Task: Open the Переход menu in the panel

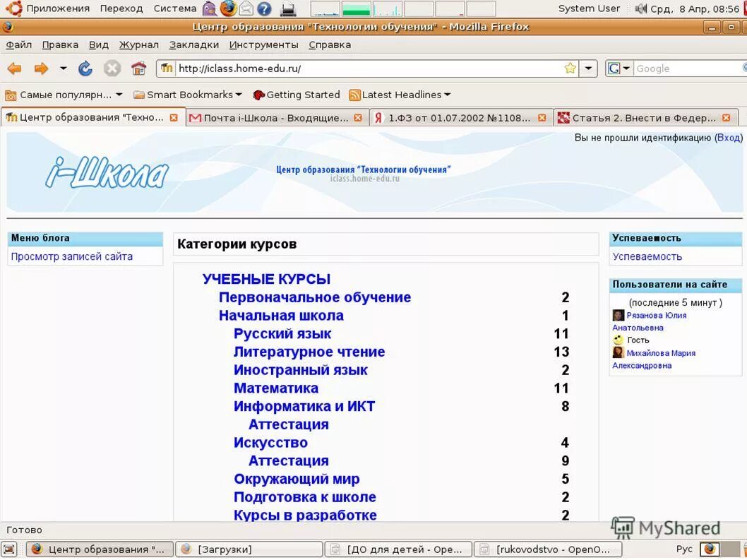Action: tap(121, 8)
